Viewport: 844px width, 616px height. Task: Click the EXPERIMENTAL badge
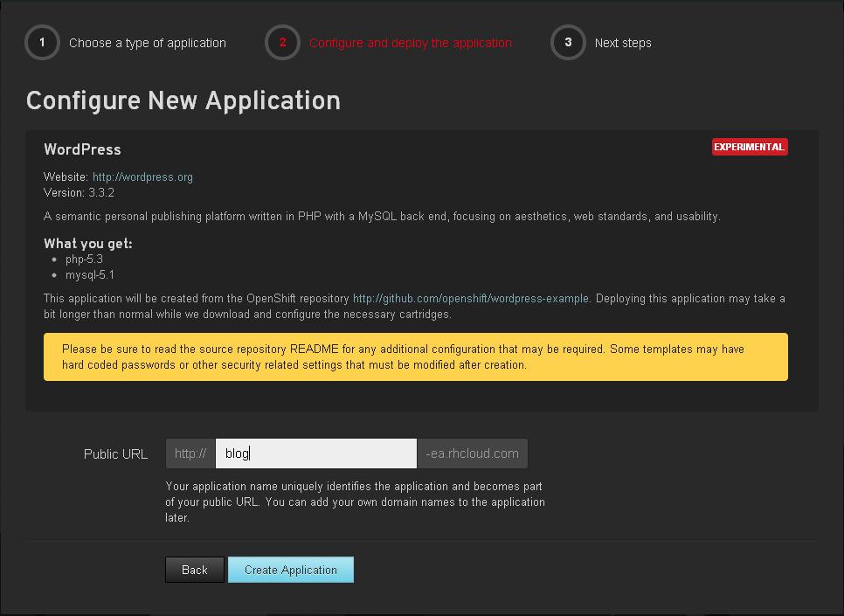pos(750,147)
